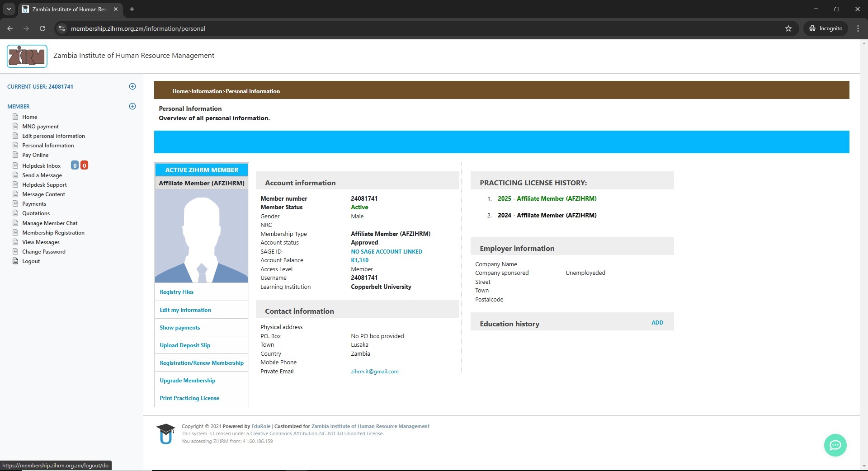Viewport: 868px width, 471px height.
Task: Open the green chat bubble widget
Action: (835, 445)
